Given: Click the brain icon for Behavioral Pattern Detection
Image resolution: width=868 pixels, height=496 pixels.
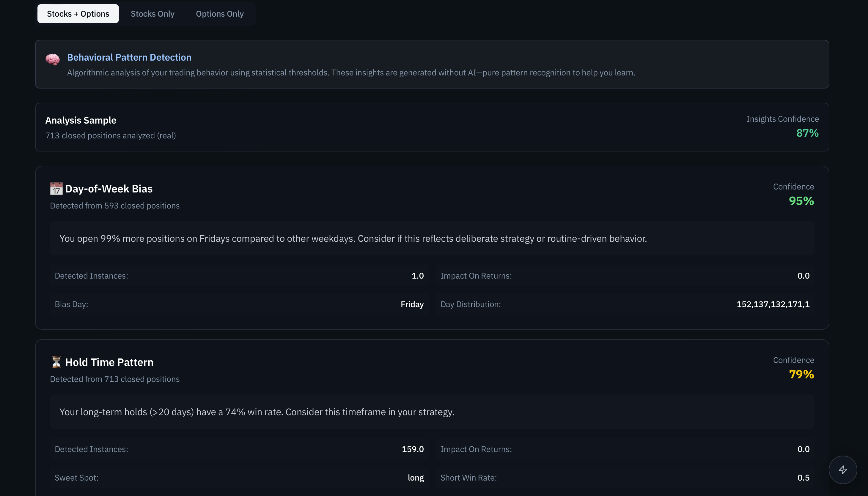Looking at the screenshot, I should coord(53,59).
